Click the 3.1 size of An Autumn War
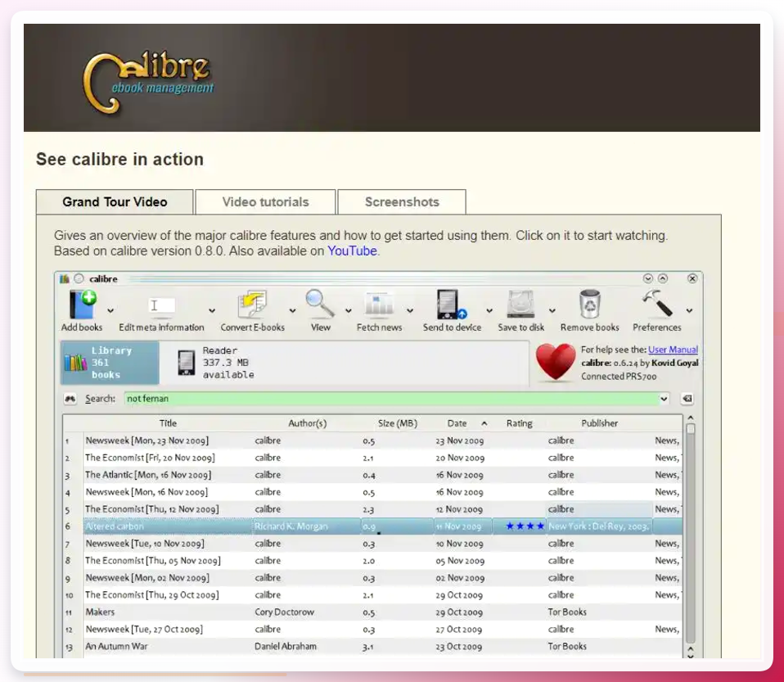The height and width of the screenshot is (682, 784). coord(368,647)
